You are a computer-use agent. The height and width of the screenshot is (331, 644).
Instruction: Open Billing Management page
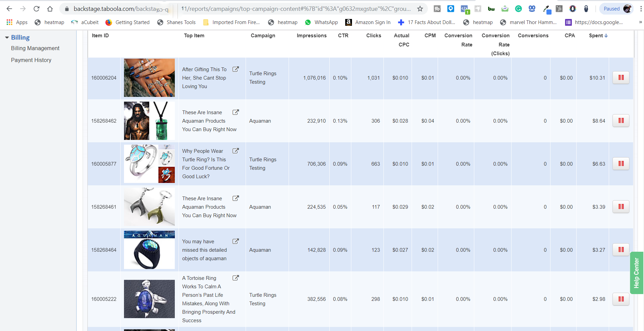point(35,48)
